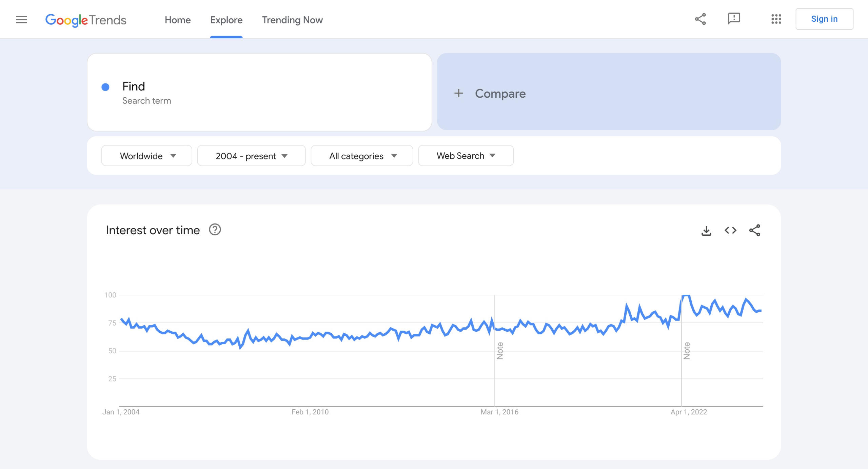Image resolution: width=868 pixels, height=469 pixels.
Task: Open the Google apps grid
Action: pyautogui.click(x=776, y=19)
